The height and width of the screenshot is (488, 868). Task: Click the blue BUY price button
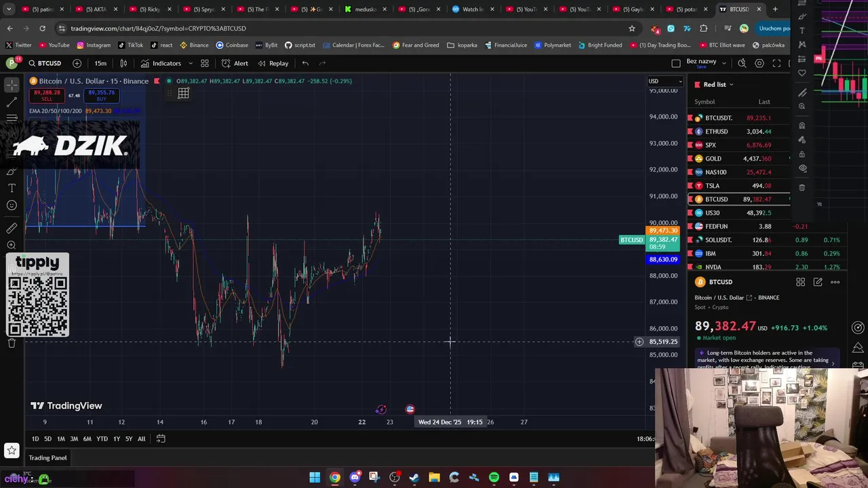pos(101,96)
